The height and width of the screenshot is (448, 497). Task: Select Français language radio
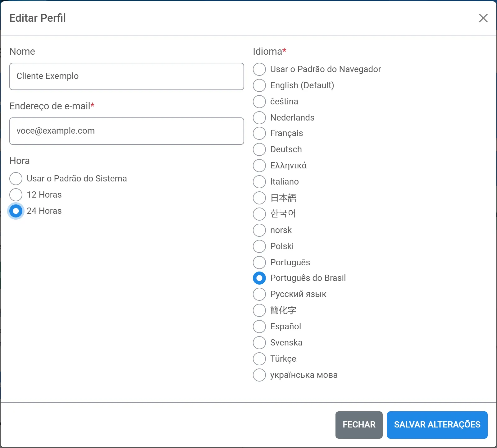click(x=259, y=133)
